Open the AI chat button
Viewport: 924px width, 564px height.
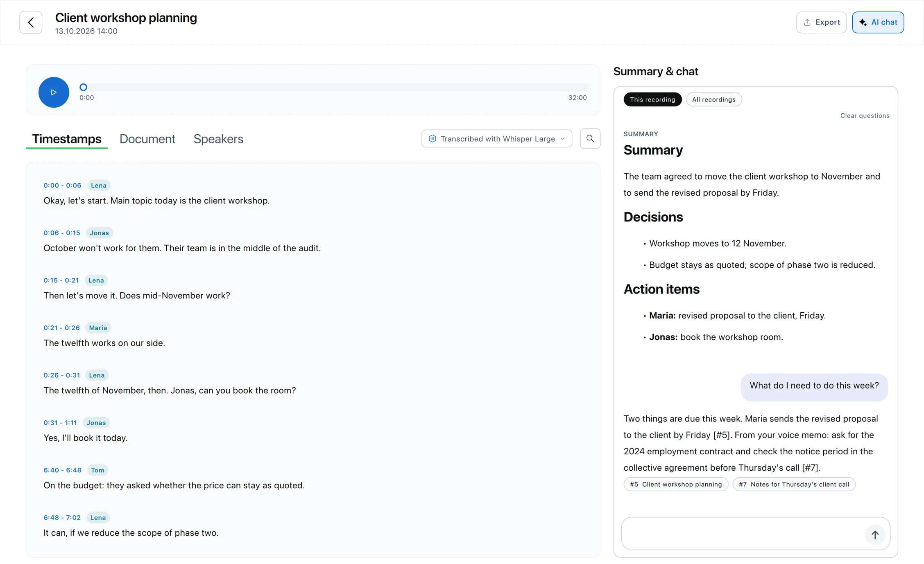878,23
